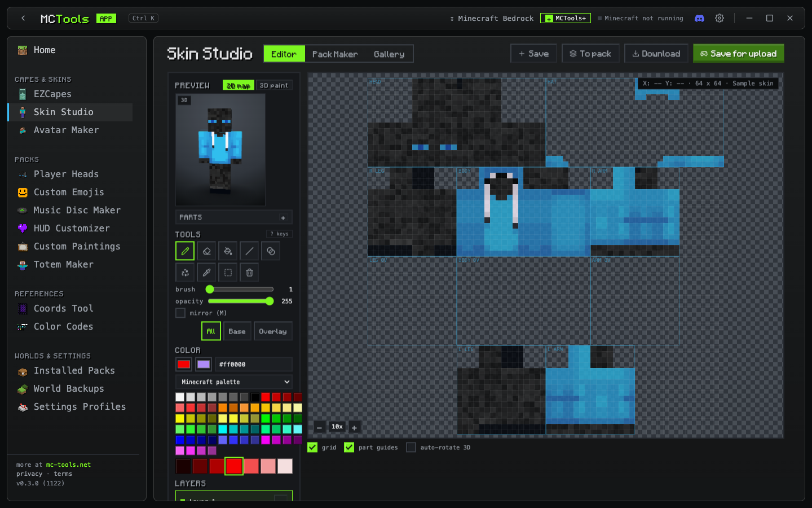This screenshot has height=508, width=812.
Task: Pick the secondary purple color swatch
Action: point(204,364)
